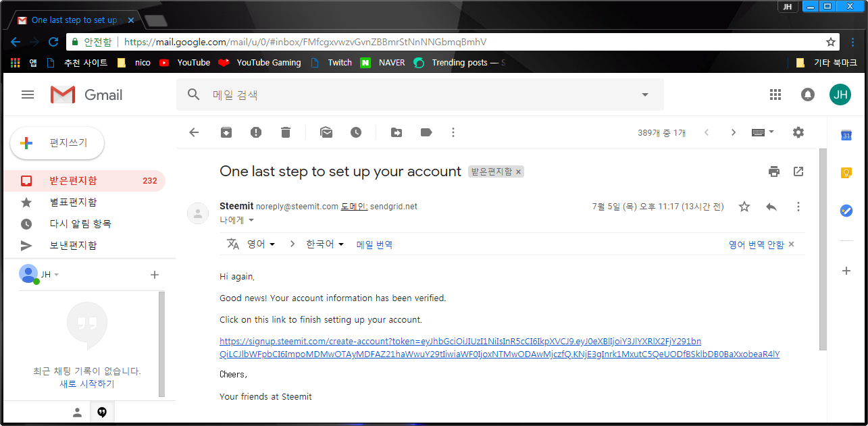Open the 한국어 target language dropdown
868x426 pixels.
click(325, 244)
